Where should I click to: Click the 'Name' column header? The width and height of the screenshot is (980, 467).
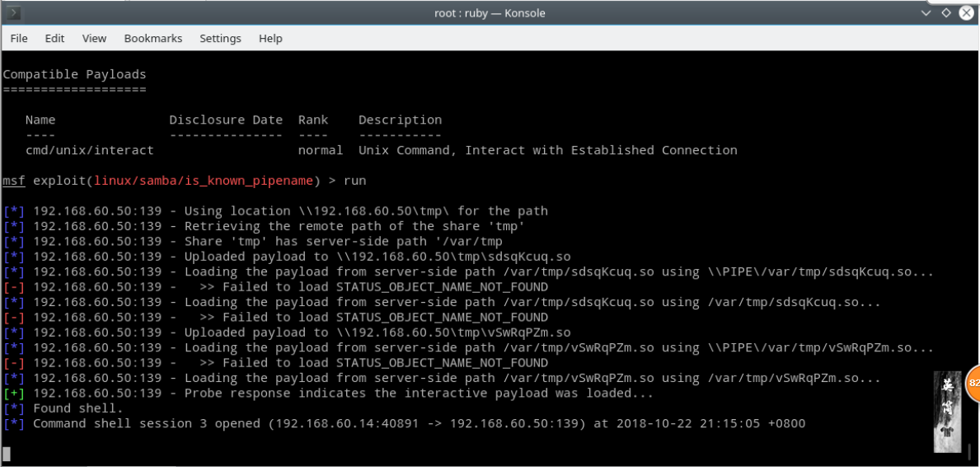tap(40, 120)
